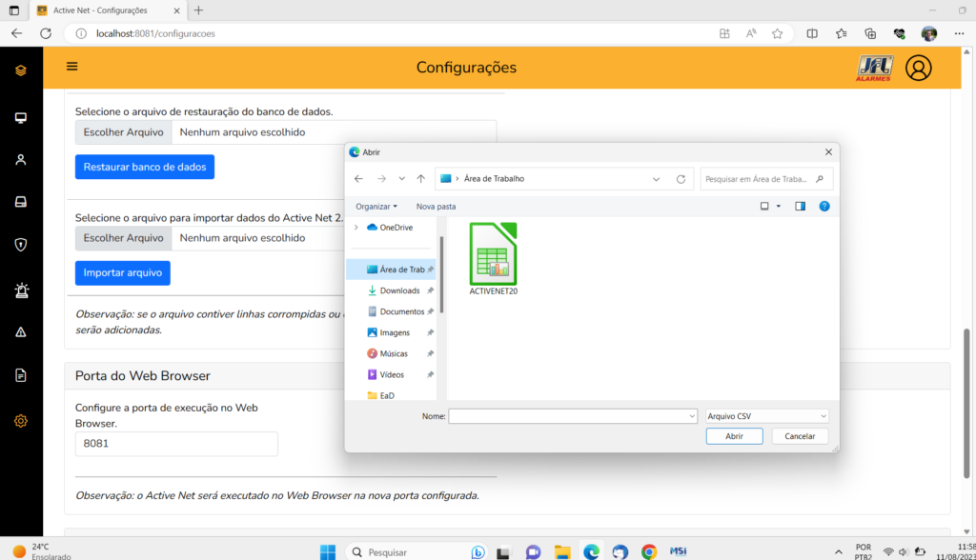This screenshot has height=560, width=976.
Task: Expand the Organizar menu in the dialog
Action: 376,206
